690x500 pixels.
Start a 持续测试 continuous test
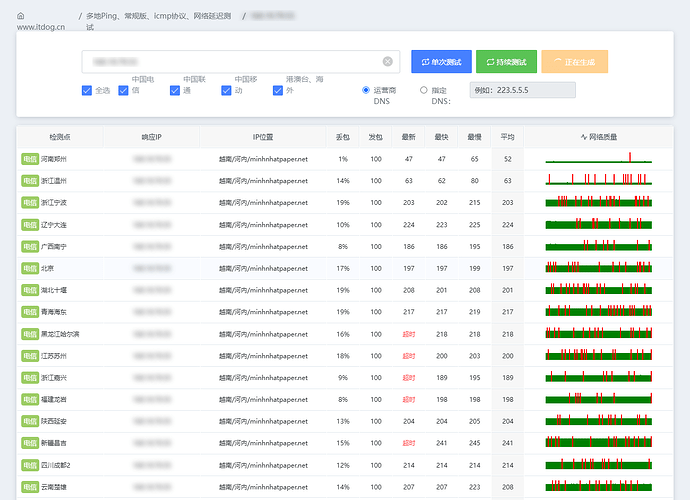click(x=506, y=62)
